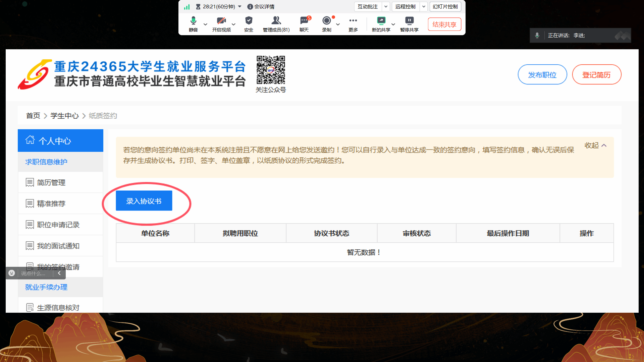Open the 互动批注 dropdown arrow
This screenshot has width=644, height=362.
pos(386,6)
